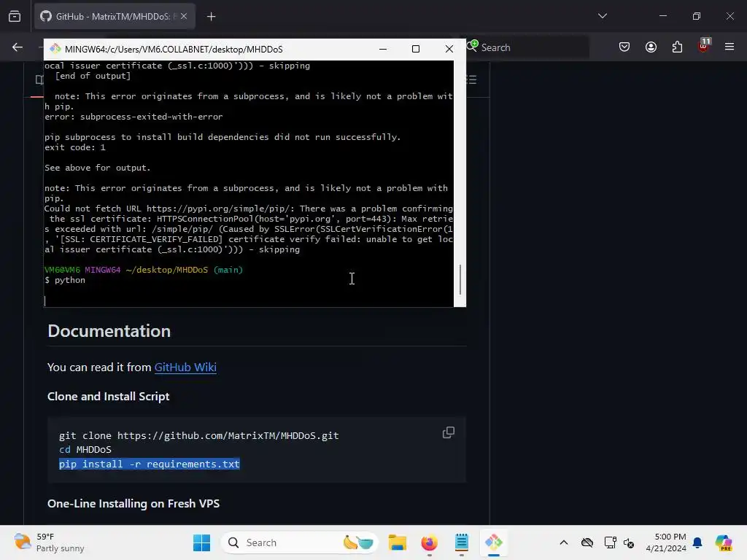Click the Git Bash icon in MINGW64 title bar
This screenshot has width=747, height=560.
click(55, 49)
